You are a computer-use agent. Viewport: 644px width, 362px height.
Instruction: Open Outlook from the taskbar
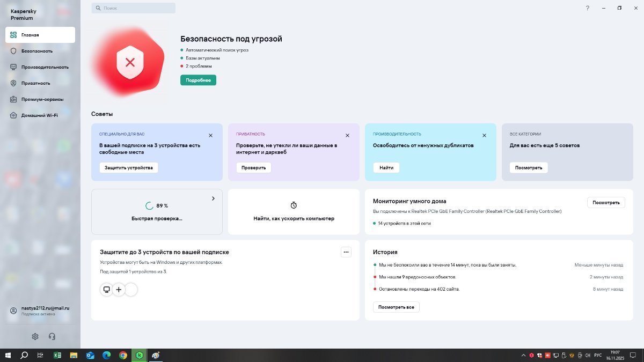tap(90, 355)
